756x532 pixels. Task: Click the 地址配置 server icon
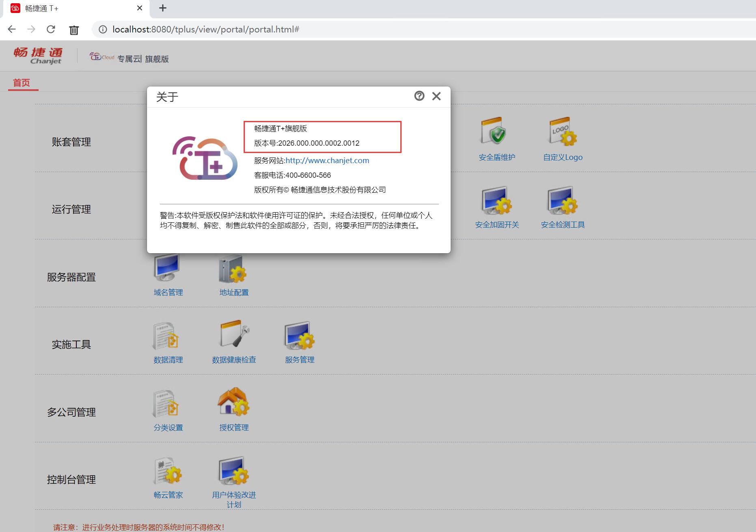[233, 269]
